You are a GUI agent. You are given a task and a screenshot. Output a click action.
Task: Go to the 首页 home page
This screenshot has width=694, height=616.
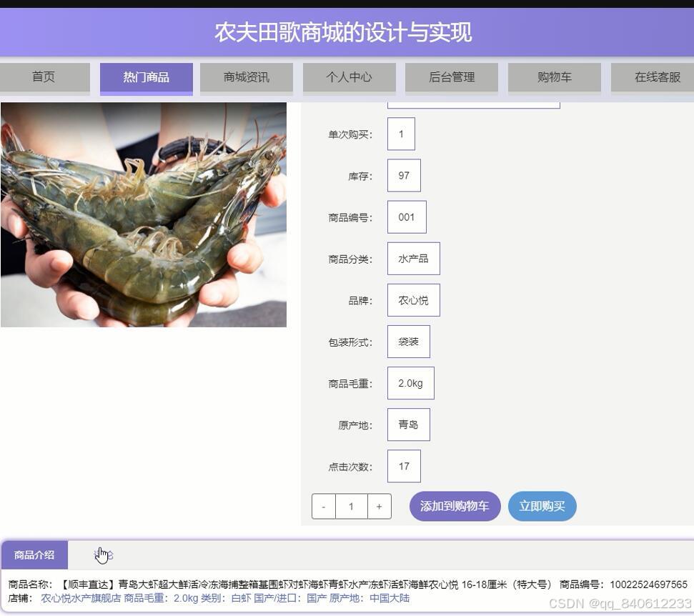tap(46, 77)
